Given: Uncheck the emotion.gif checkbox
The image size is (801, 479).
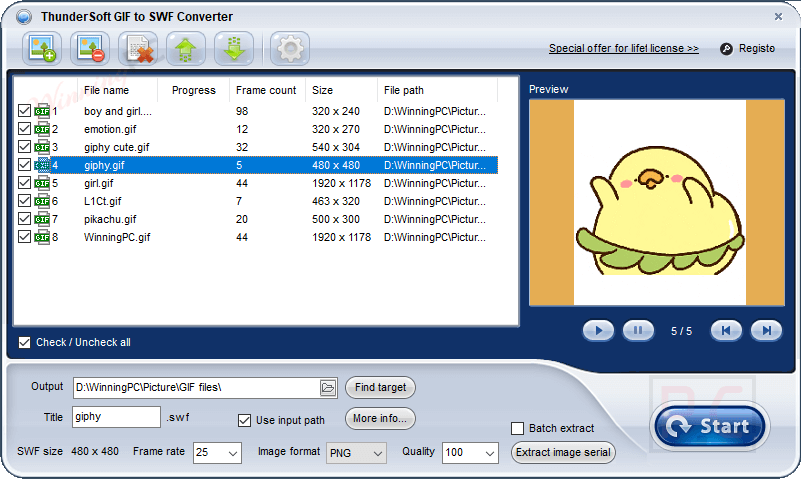Looking at the screenshot, I should (24, 128).
